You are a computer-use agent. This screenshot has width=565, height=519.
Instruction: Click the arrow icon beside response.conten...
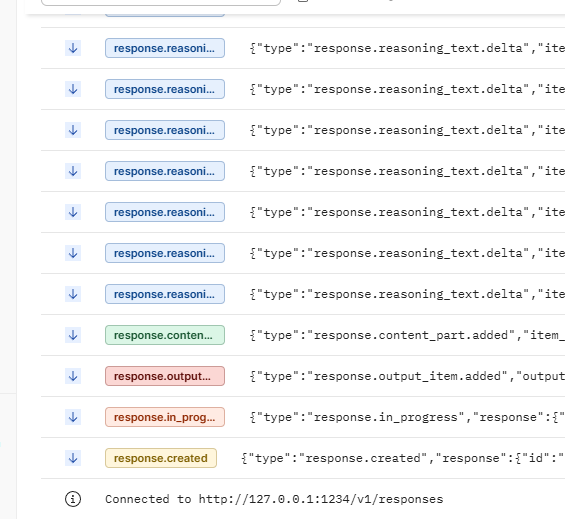coord(73,335)
